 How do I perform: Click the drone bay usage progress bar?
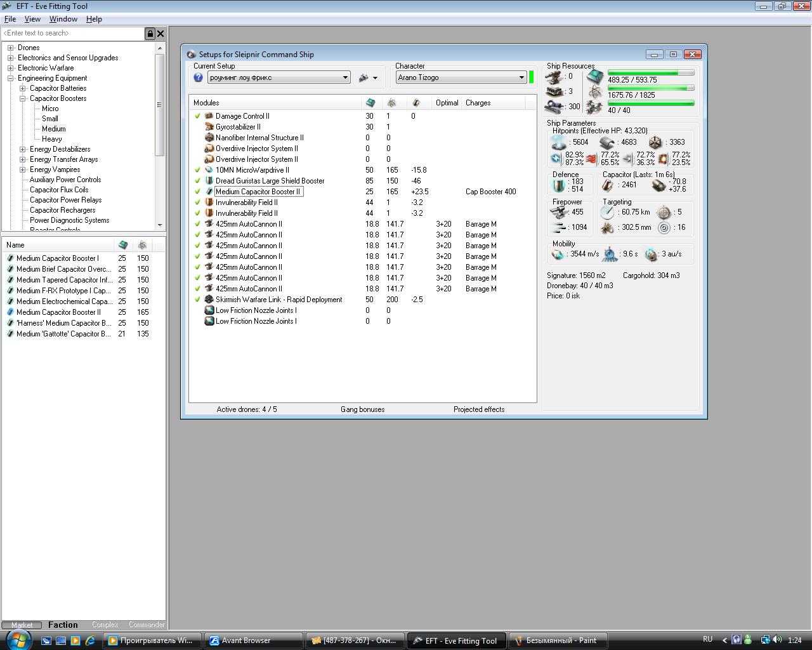651,103
